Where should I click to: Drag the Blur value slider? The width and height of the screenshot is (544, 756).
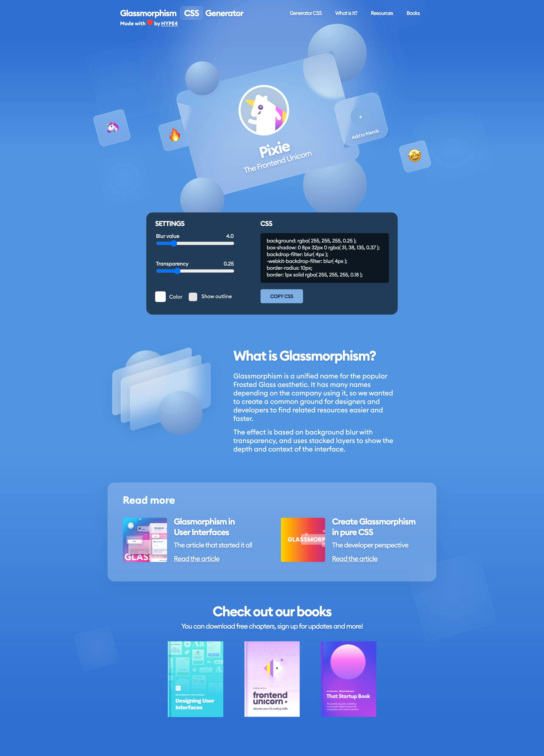[174, 243]
